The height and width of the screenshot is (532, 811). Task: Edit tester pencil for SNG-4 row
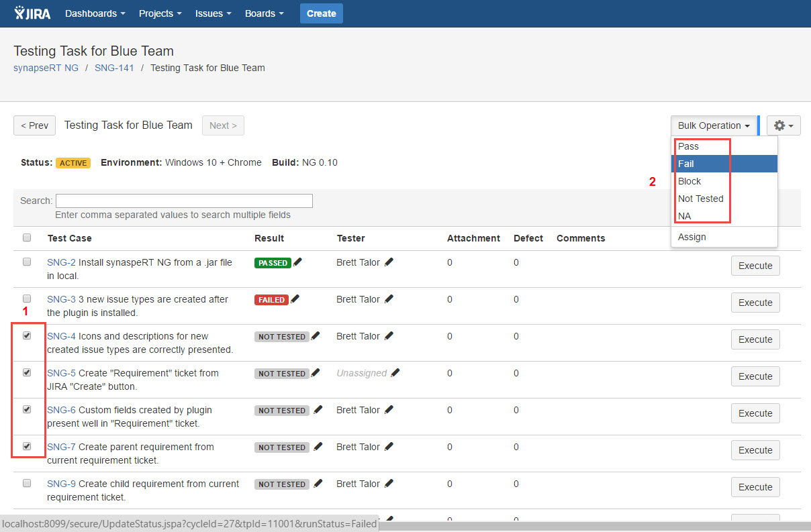[389, 336]
